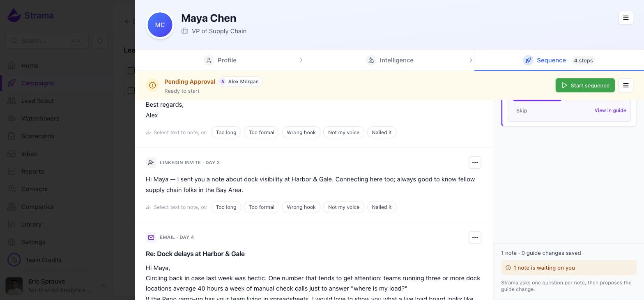Tag first email as Too long
The width and height of the screenshot is (644, 300).
pos(226,133)
